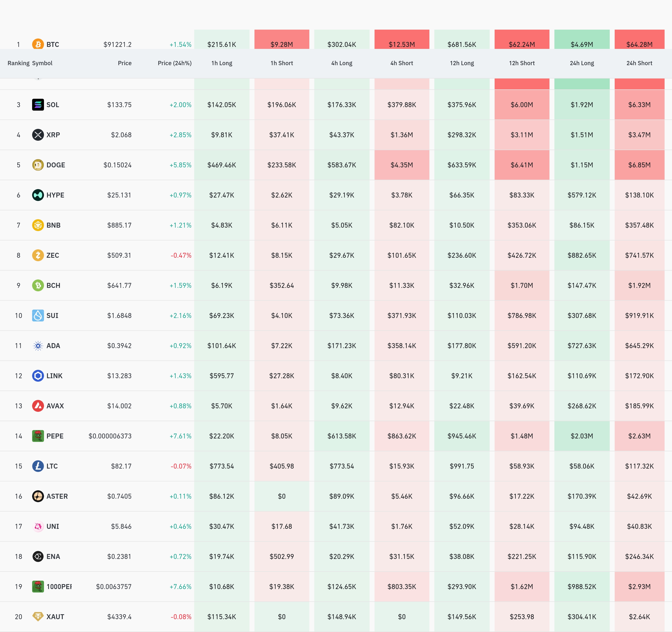This screenshot has height=632, width=672.
Task: Click the XRP coin icon
Action: [38, 135]
